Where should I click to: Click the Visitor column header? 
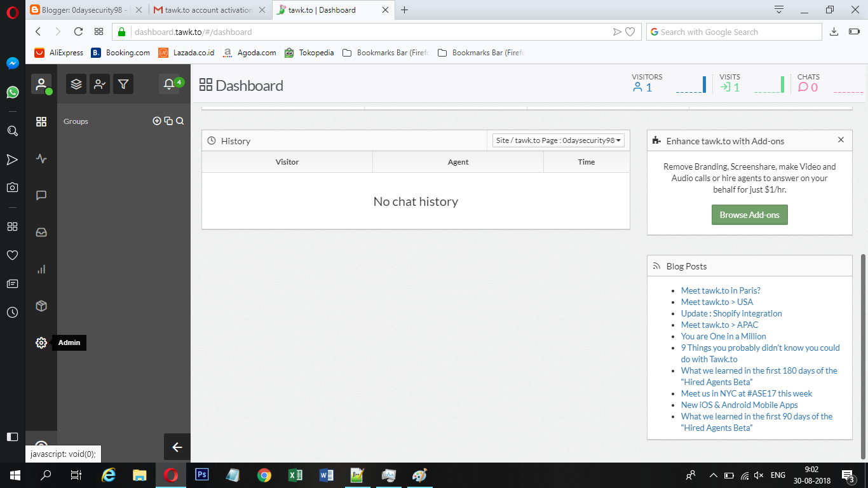pos(287,162)
